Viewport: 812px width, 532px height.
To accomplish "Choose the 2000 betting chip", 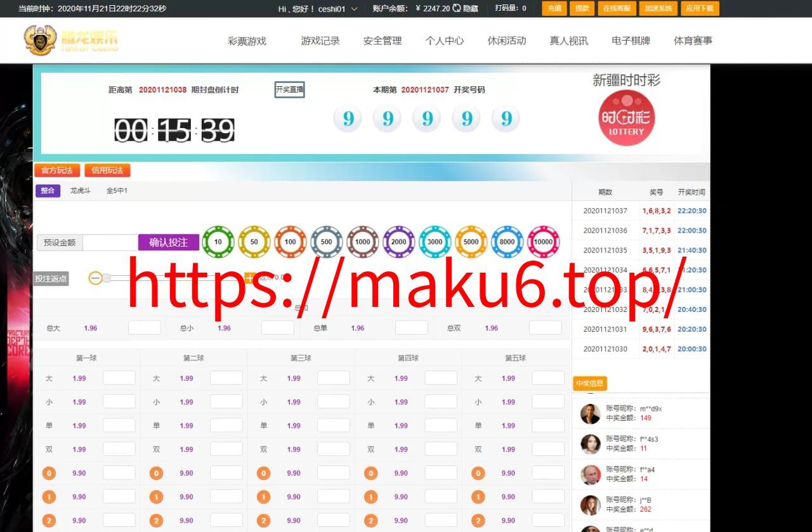I will coord(399,242).
